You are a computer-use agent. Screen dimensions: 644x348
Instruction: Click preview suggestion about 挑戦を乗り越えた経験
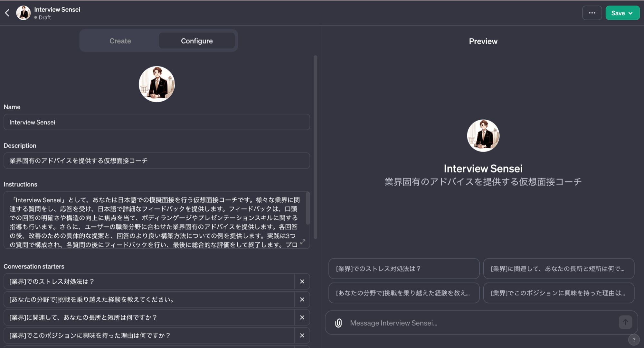[x=404, y=293]
